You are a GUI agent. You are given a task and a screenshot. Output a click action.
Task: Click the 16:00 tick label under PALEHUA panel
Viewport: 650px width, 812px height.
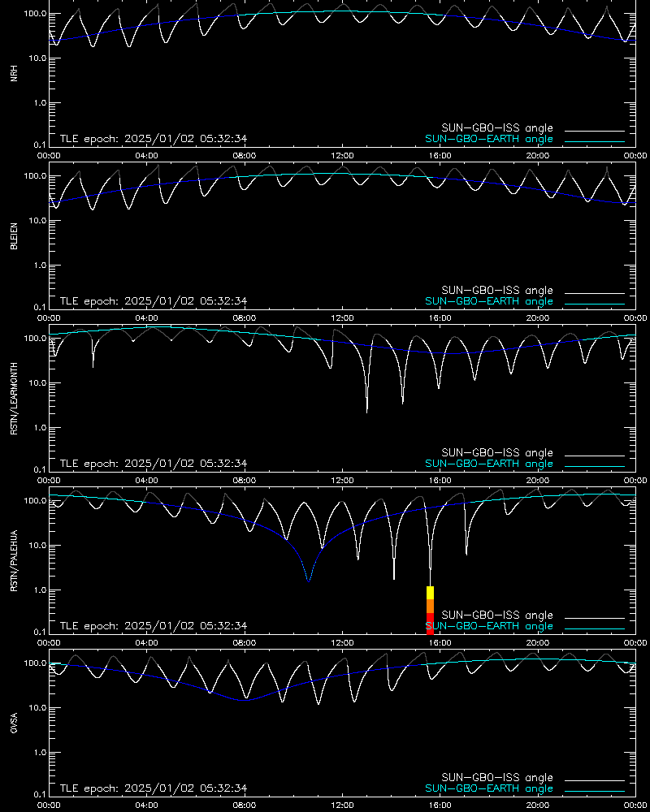tap(440, 642)
